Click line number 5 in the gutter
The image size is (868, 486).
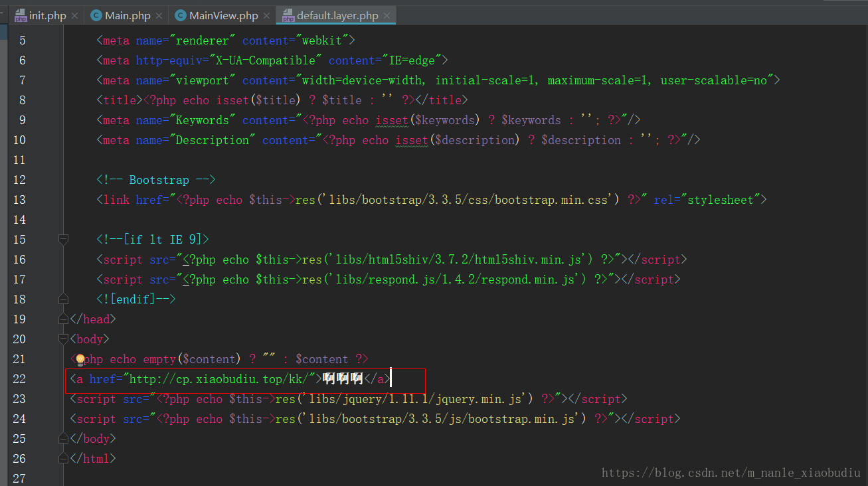[23, 40]
